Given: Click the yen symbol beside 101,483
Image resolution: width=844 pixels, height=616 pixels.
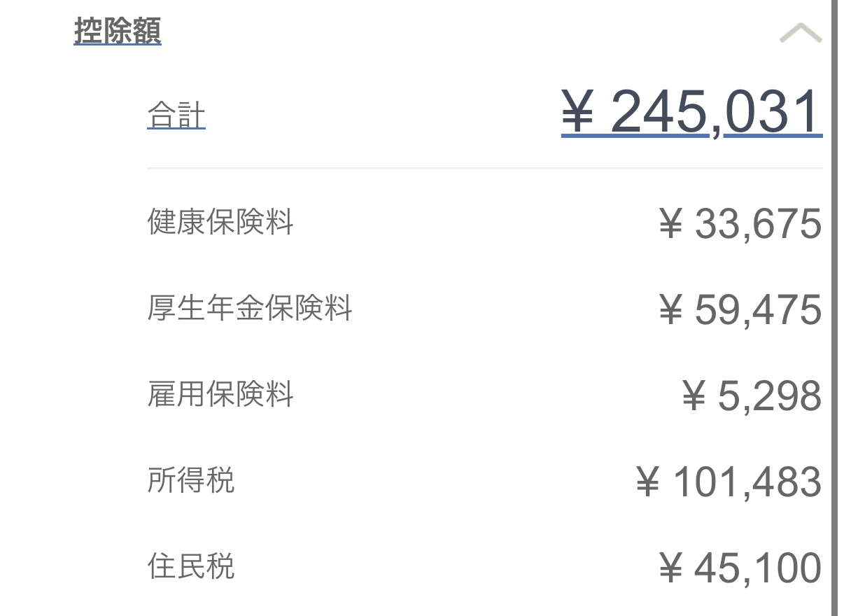Looking at the screenshot, I should pyautogui.click(x=648, y=482).
